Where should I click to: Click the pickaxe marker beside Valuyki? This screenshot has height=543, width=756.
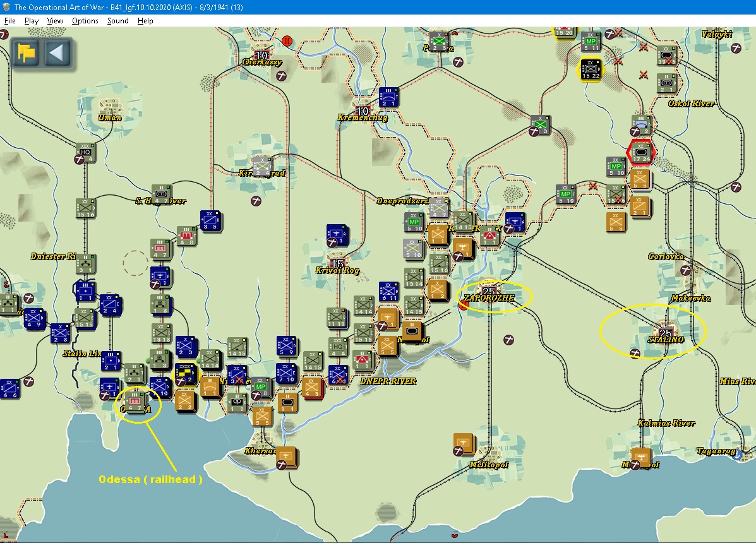click(736, 48)
